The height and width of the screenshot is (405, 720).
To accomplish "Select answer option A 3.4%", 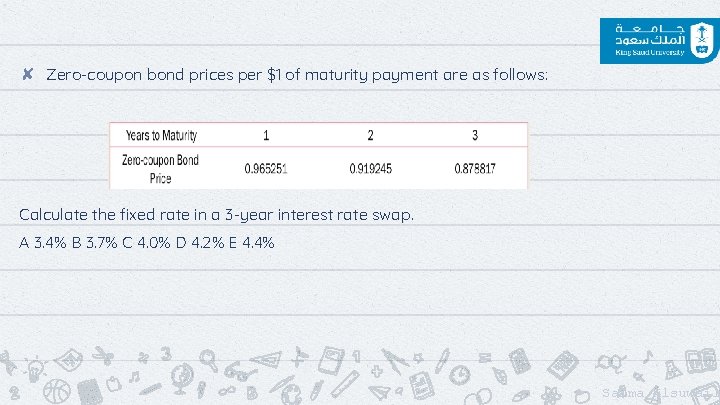I will 43,243.
